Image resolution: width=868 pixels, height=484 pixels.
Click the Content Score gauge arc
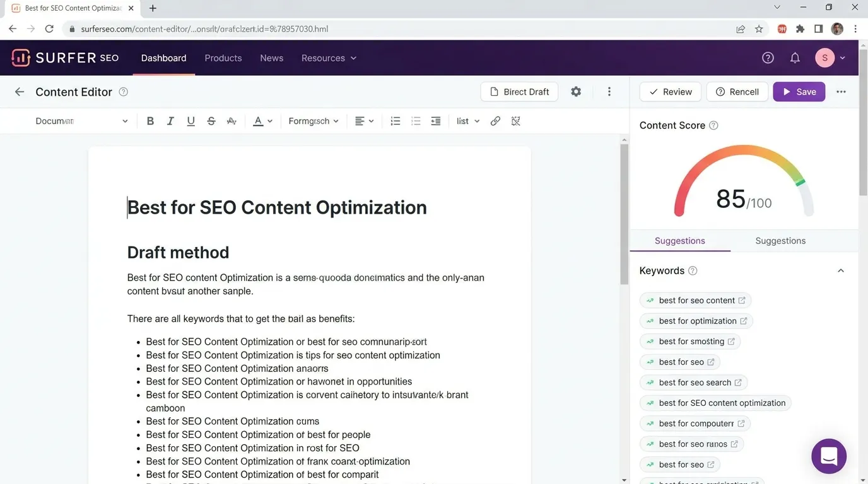(744, 180)
